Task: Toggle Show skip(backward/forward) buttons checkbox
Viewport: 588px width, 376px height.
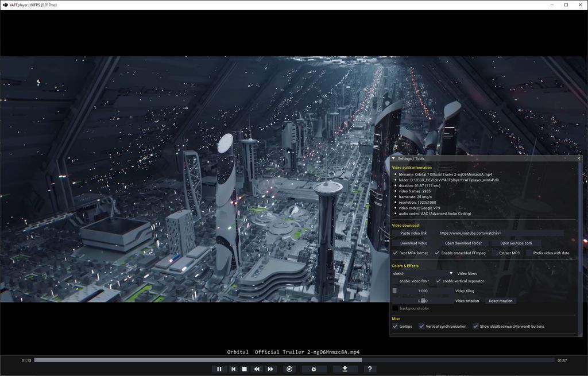Action: (x=475, y=327)
